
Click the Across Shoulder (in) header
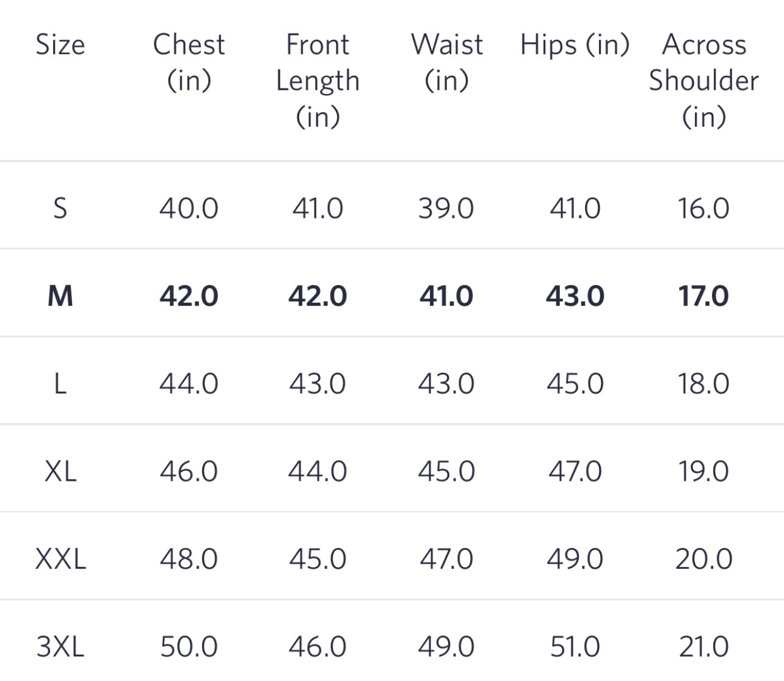(703, 80)
